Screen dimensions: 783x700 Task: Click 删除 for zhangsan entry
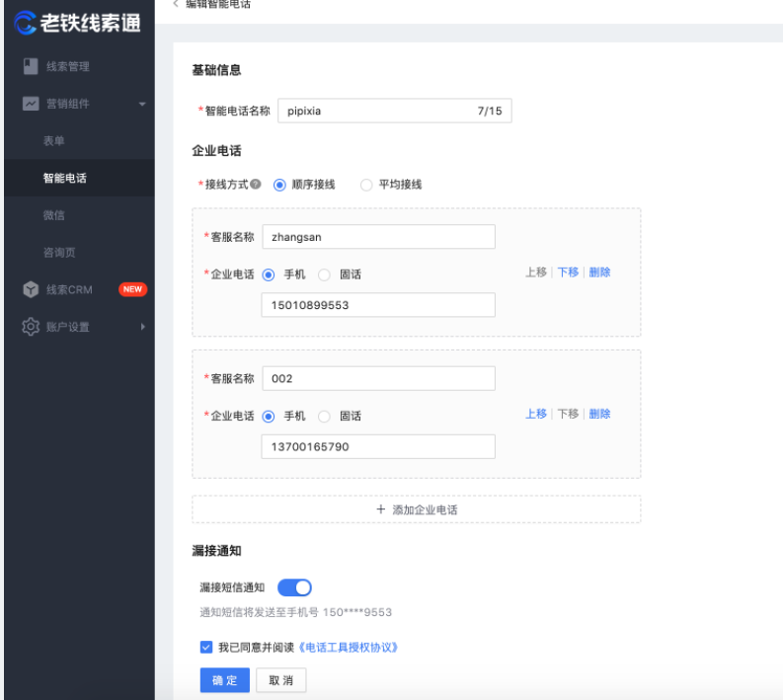[x=599, y=272]
